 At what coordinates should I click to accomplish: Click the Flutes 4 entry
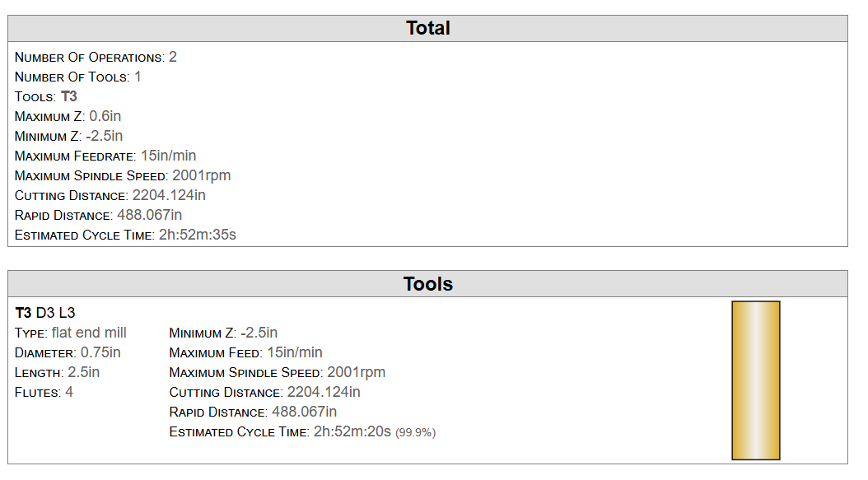pyautogui.click(x=44, y=392)
